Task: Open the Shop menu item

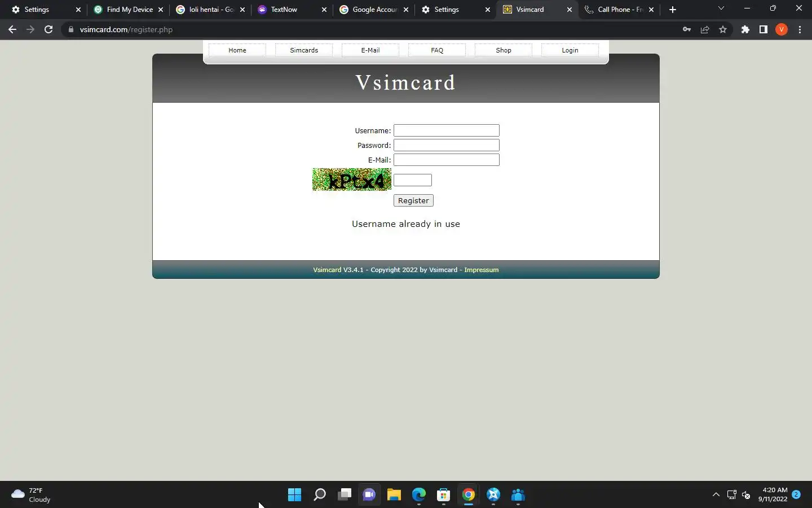Action: coord(504,50)
